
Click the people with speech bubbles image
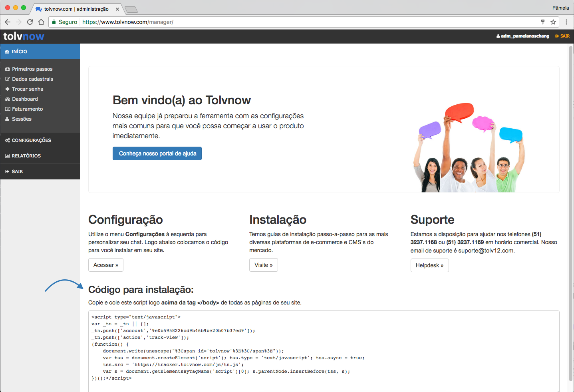coord(468,147)
